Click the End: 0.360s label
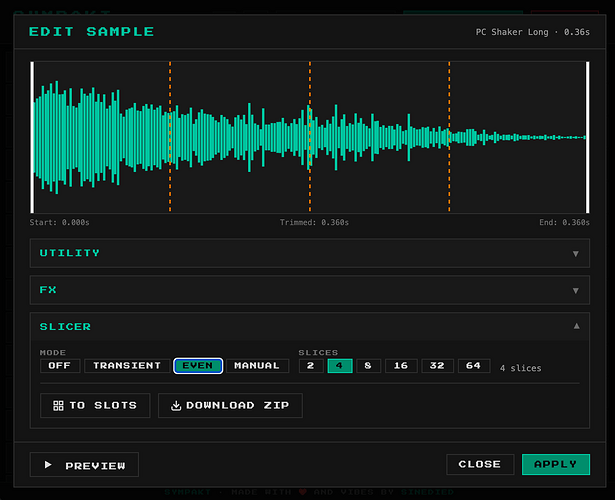 (x=564, y=222)
